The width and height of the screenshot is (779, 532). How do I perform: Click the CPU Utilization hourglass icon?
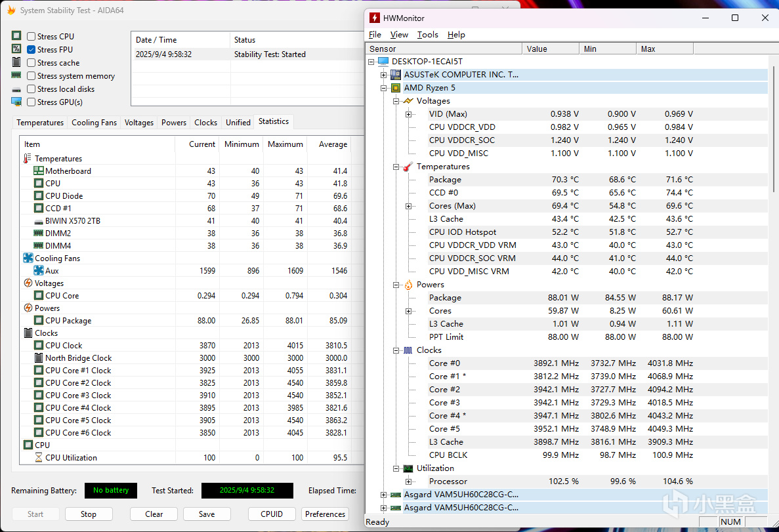[38, 457]
